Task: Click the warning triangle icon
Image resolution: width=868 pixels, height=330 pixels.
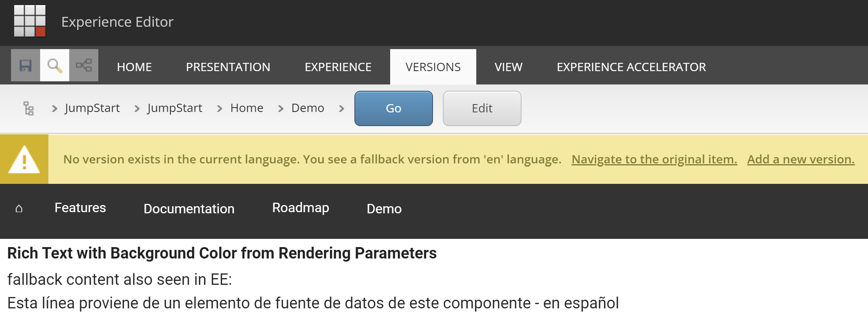Action: click(x=24, y=159)
